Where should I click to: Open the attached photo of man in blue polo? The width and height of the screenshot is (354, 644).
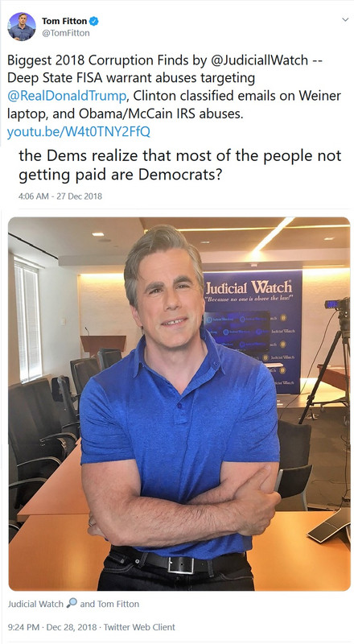click(179, 404)
